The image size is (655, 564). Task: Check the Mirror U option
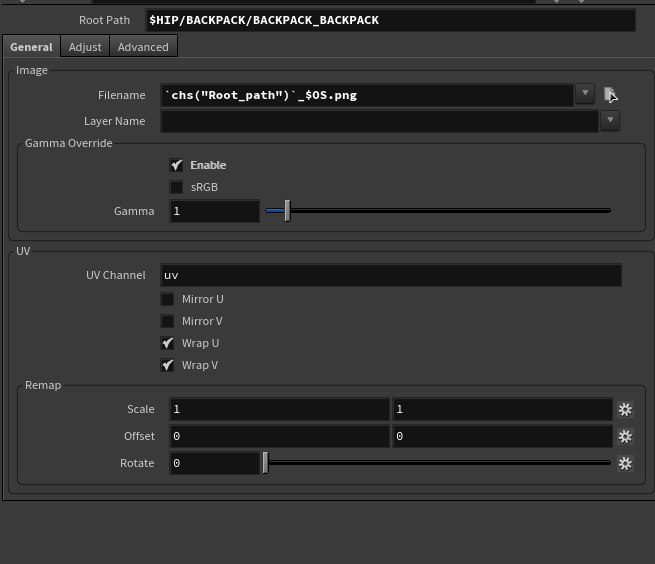point(168,299)
